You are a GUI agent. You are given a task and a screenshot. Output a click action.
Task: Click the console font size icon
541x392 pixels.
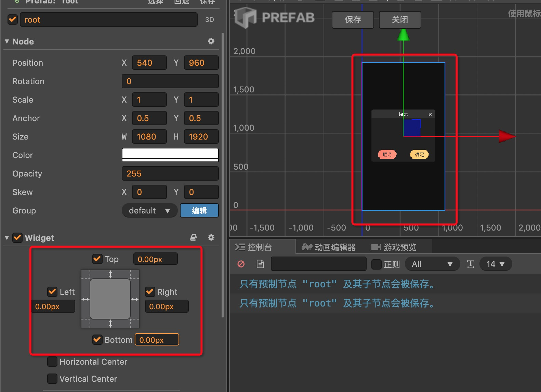(x=471, y=264)
